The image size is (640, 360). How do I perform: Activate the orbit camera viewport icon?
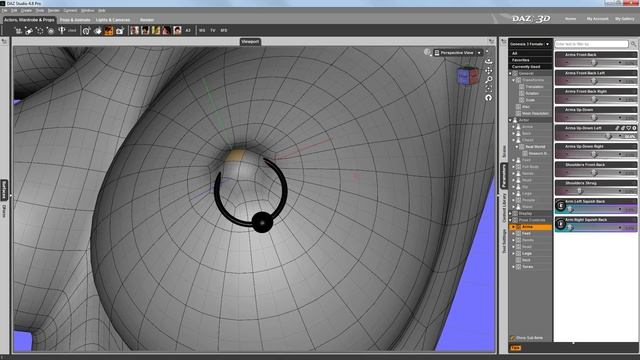pos(489,62)
